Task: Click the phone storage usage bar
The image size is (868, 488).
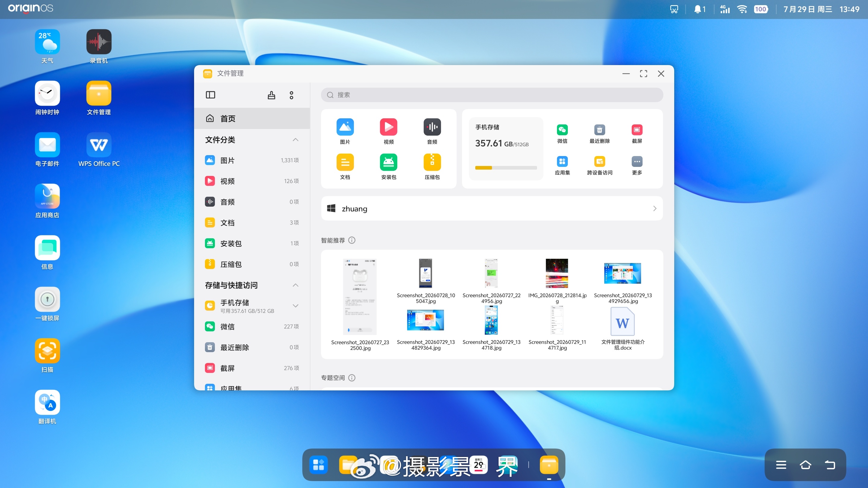Action: pos(506,168)
